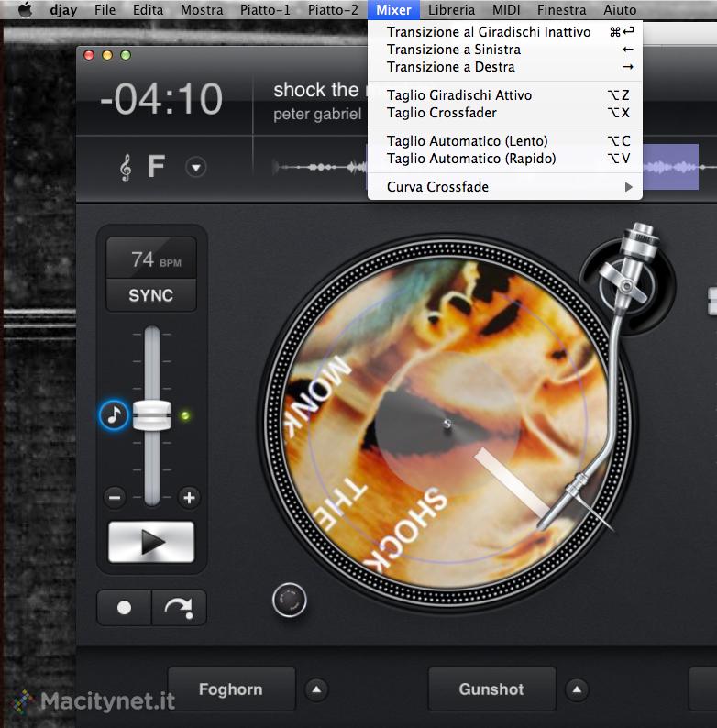Open the Piatto-1 menu
This screenshot has width=717, height=728.
point(265,10)
